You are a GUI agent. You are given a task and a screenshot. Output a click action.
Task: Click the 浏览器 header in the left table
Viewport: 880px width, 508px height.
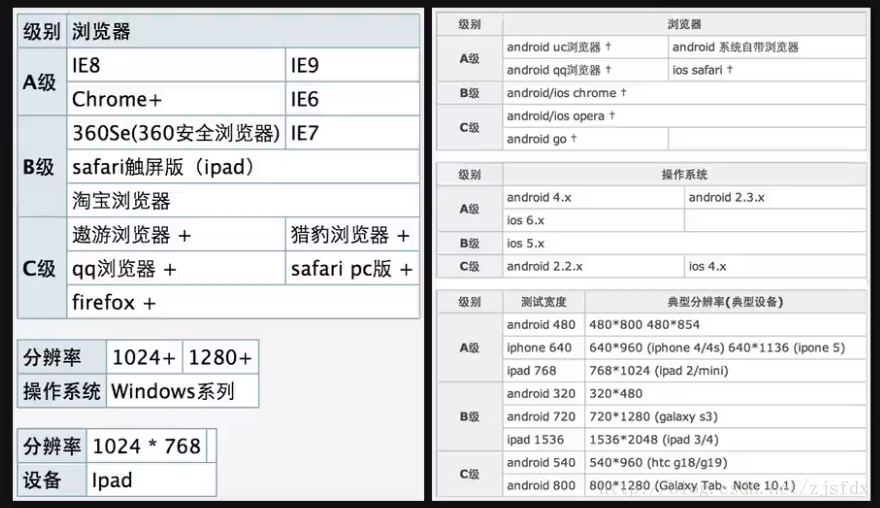point(243,31)
